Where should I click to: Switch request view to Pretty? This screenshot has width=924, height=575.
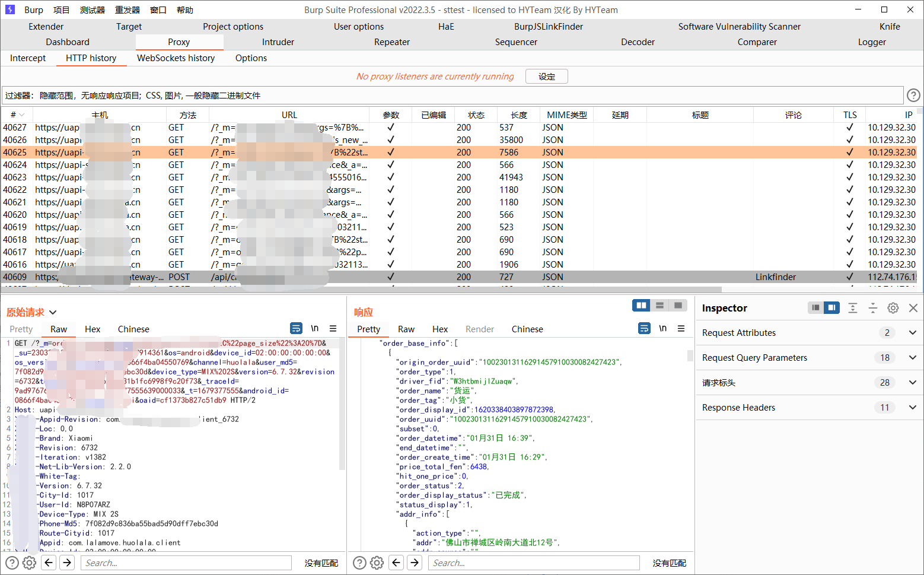(21, 329)
